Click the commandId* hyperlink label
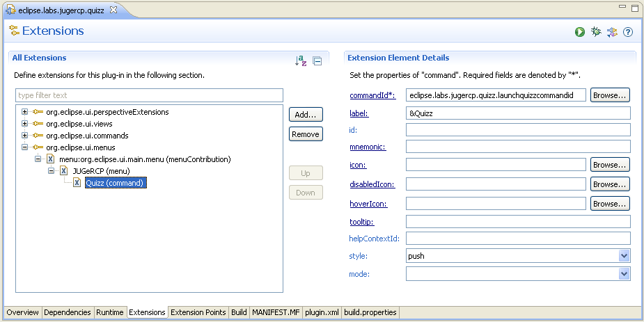The width and height of the screenshot is (644, 322). pos(372,95)
